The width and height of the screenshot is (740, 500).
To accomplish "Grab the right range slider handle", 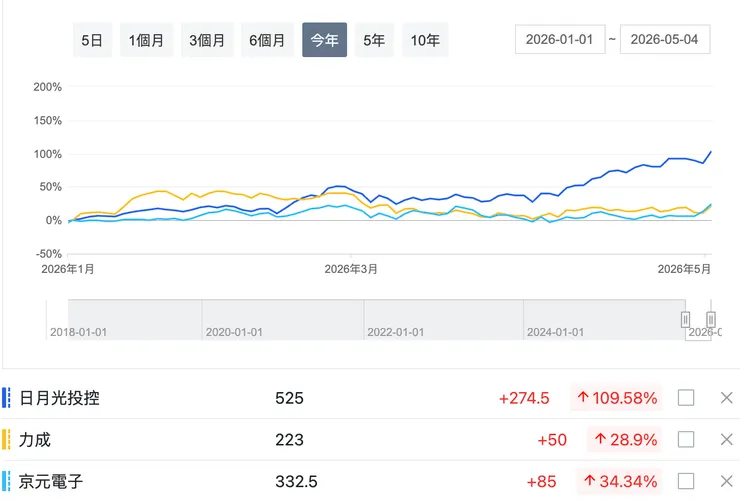I will click(x=711, y=320).
